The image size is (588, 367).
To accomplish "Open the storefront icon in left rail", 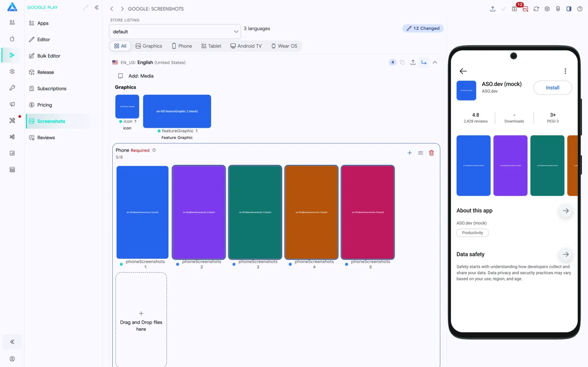I will (12, 170).
